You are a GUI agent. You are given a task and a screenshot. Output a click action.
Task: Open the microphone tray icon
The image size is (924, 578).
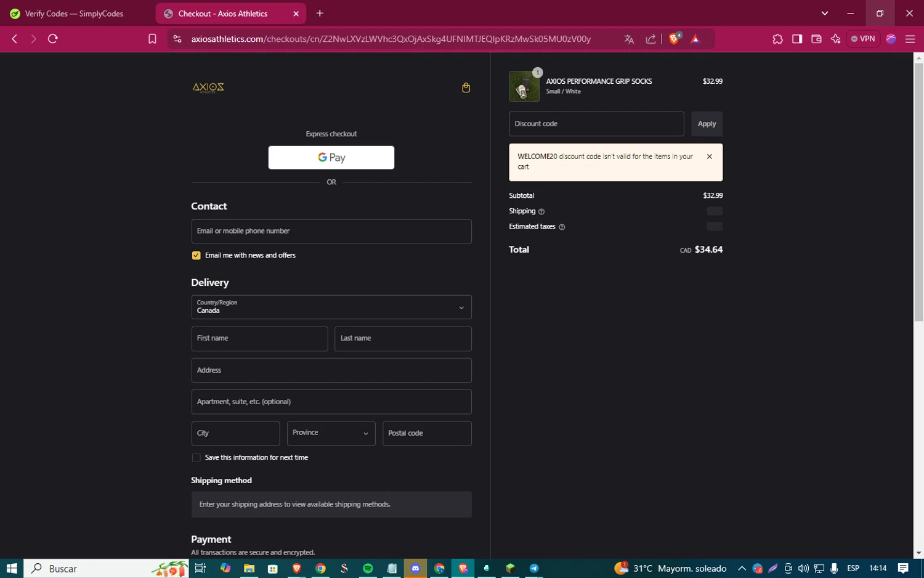[x=834, y=568]
